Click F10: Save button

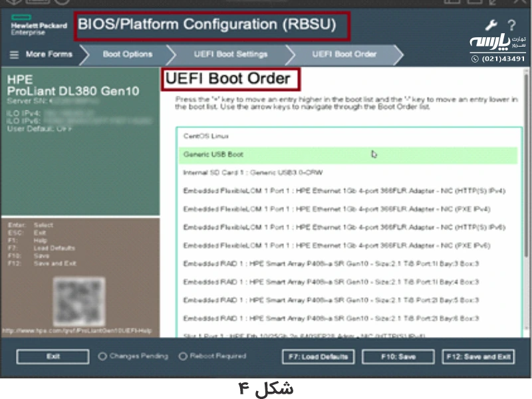pos(398,356)
